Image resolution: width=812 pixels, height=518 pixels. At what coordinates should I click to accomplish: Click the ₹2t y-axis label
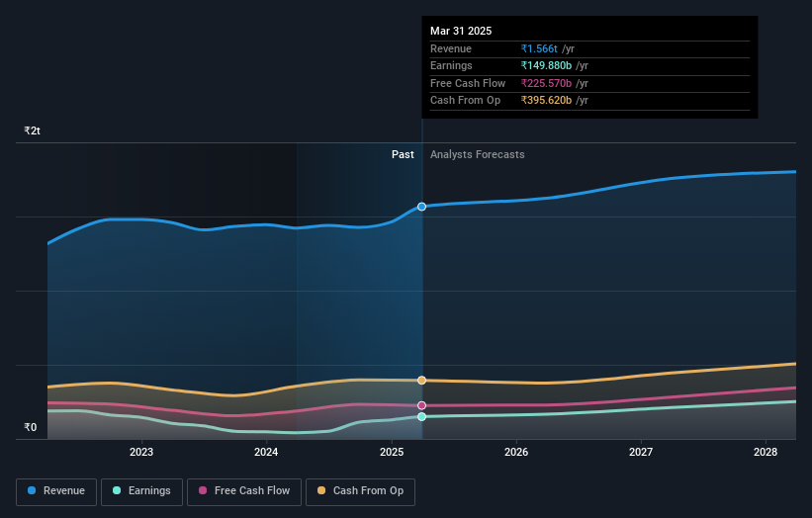point(32,130)
